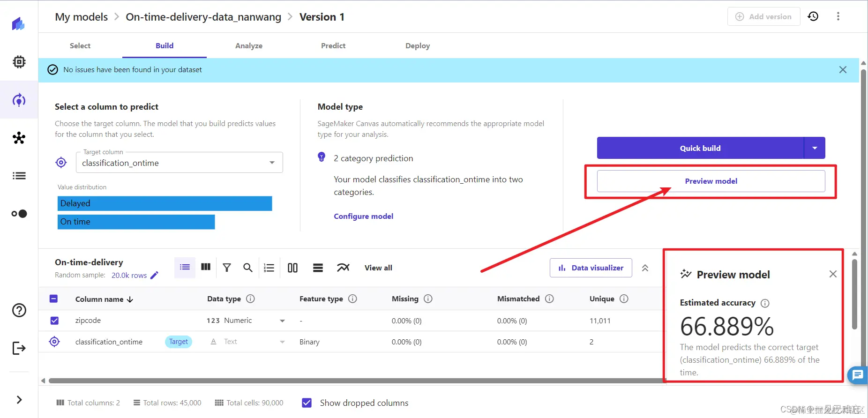Viewport: 868px width, 418px height.
Task: Switch to list view of columns
Action: point(185,268)
